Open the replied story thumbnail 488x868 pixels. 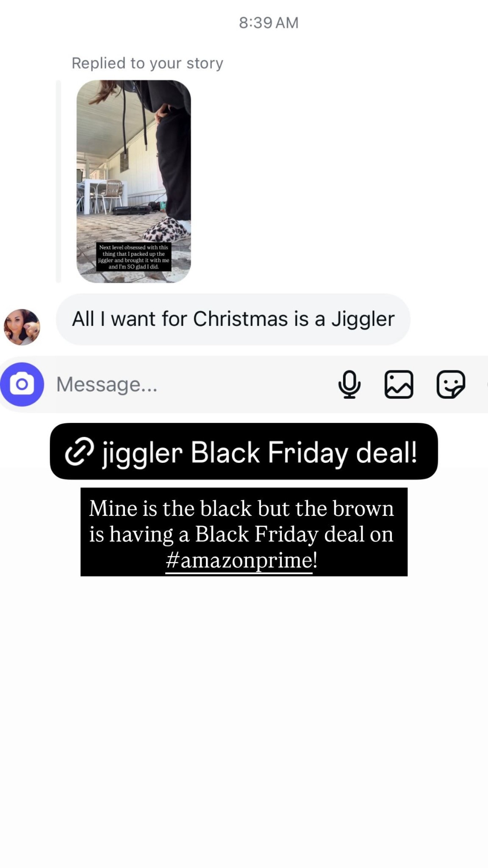[133, 181]
